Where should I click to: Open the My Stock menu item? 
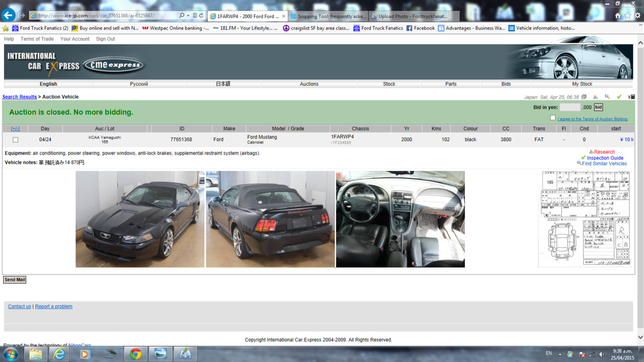pyautogui.click(x=582, y=84)
